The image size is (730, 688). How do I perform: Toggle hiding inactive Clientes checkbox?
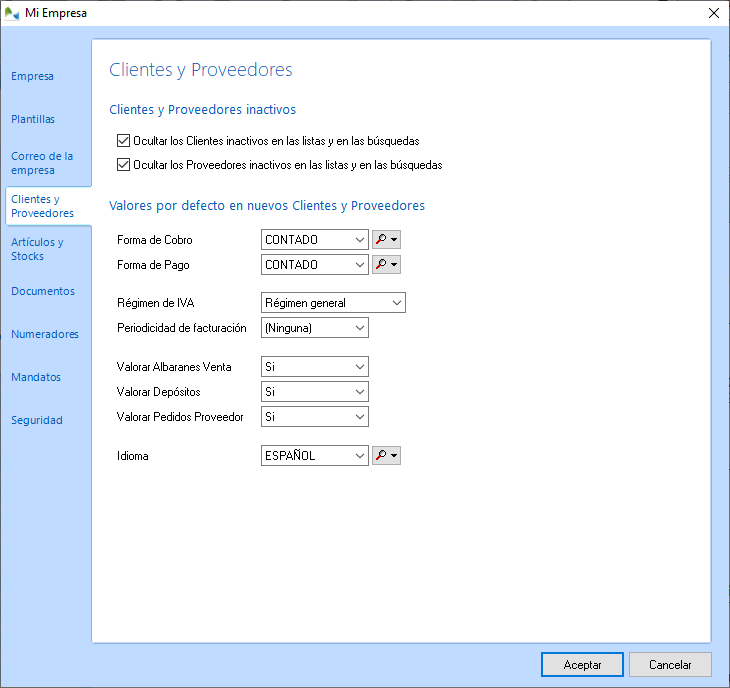[124, 141]
